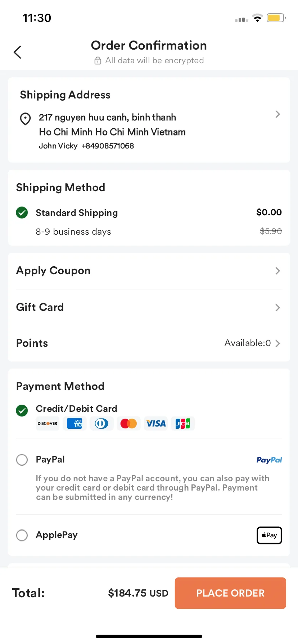Tap the PayPal logo on the right
The width and height of the screenshot is (298, 644).
point(269,460)
